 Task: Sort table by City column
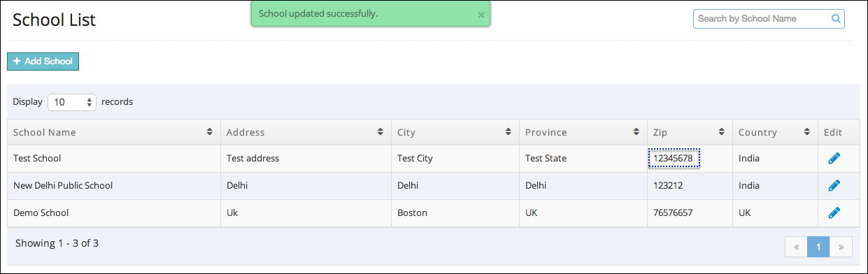[508, 132]
